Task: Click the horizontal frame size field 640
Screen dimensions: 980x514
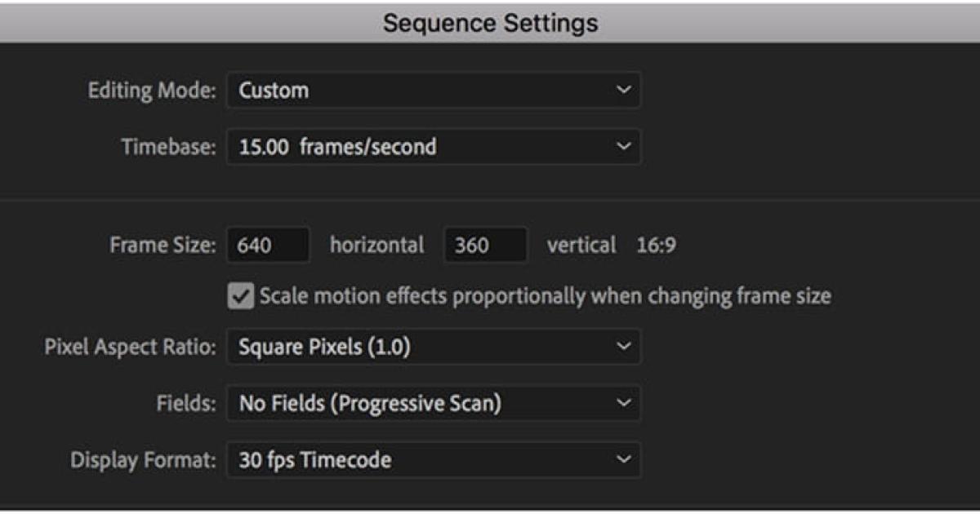Action: [x=268, y=246]
